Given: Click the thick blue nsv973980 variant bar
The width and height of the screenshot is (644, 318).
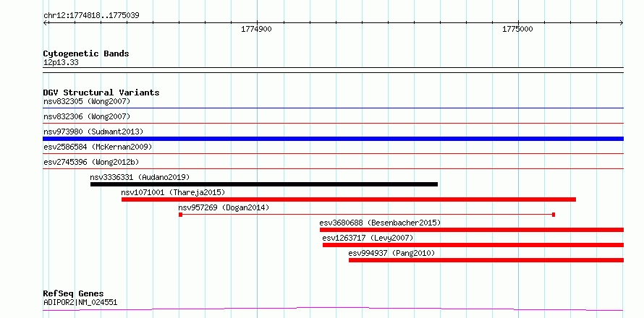Looking at the screenshot, I should (334, 139).
